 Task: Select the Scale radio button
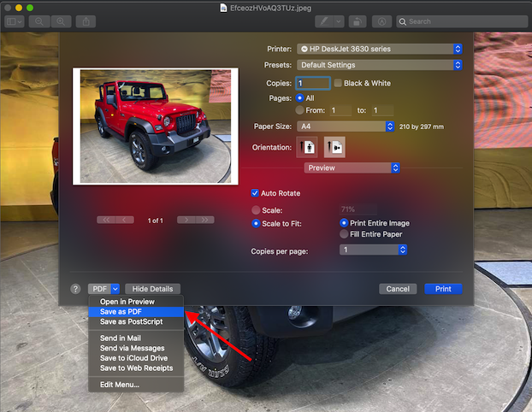pos(256,210)
